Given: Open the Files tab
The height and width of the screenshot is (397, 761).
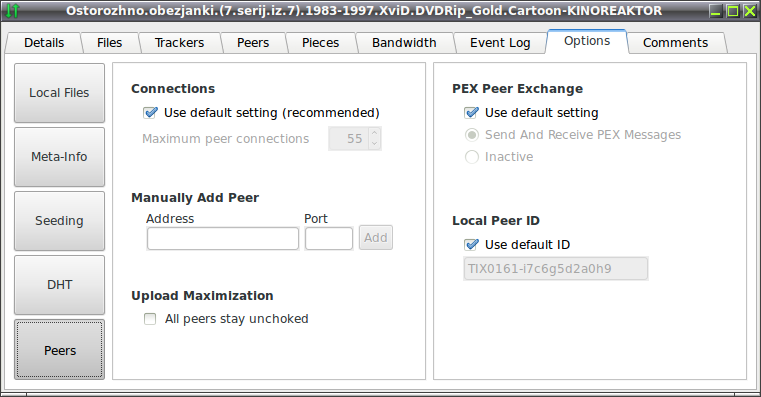Looking at the screenshot, I should pos(109,43).
